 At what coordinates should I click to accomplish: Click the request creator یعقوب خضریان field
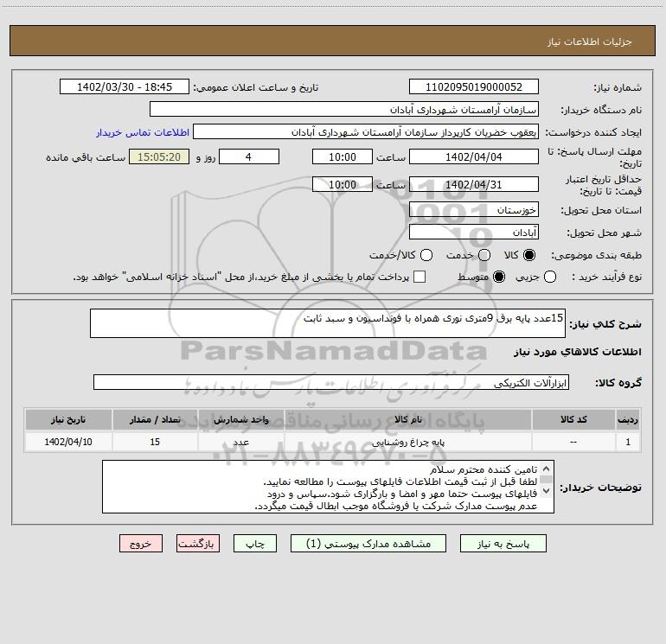pyautogui.click(x=366, y=132)
